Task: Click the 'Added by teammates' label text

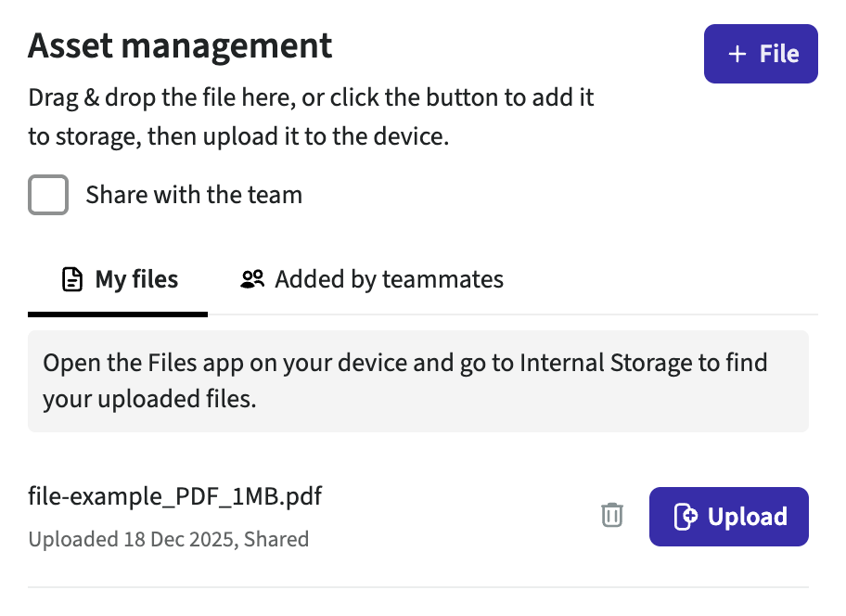Action: (x=389, y=279)
